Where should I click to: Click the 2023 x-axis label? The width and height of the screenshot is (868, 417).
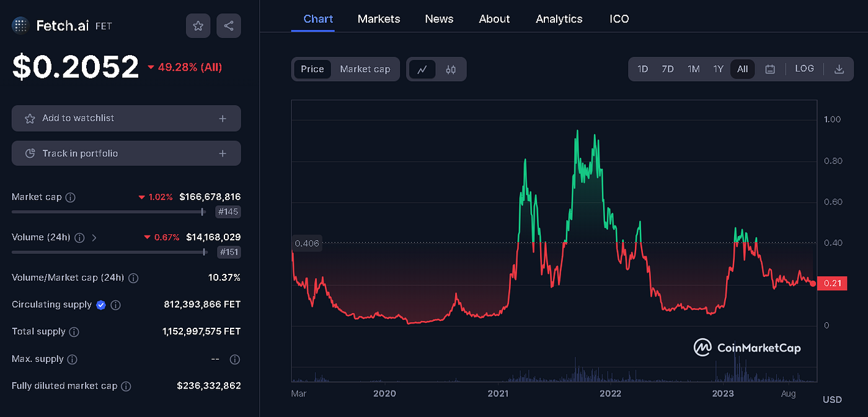point(723,394)
